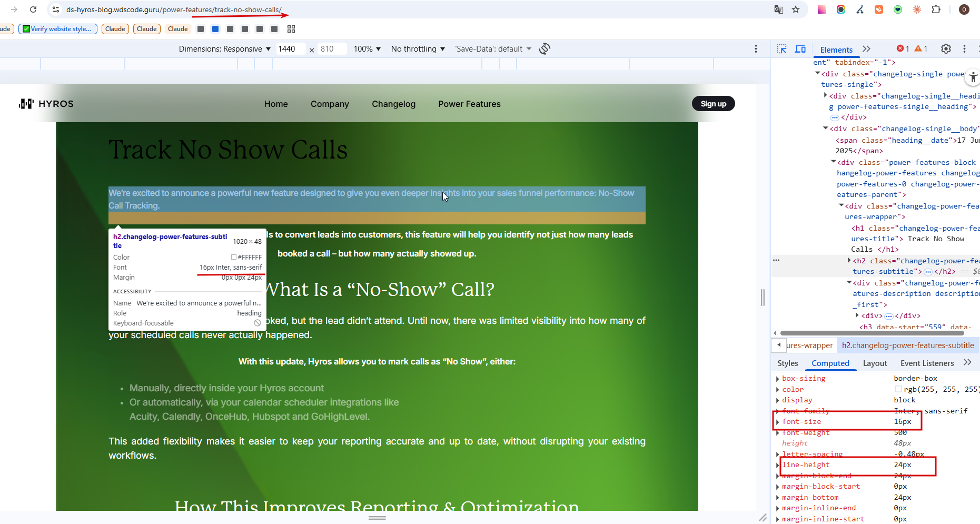Expand the line-height computed property
The width and height of the screenshot is (980, 524).
[777, 465]
